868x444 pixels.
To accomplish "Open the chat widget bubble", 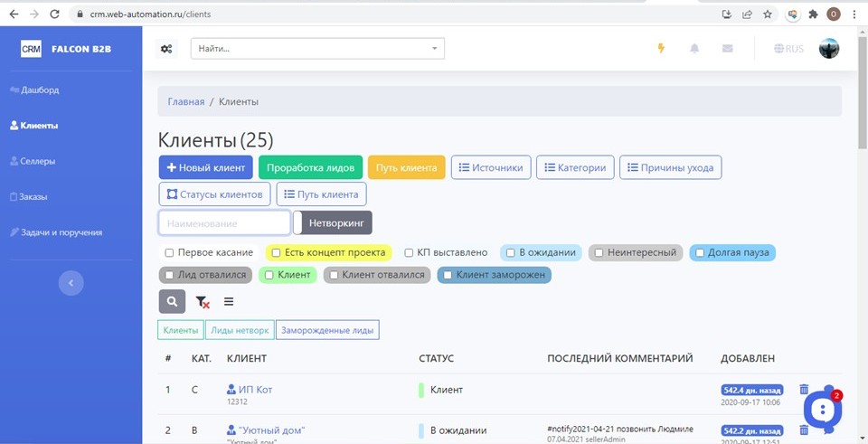I will click(822, 410).
